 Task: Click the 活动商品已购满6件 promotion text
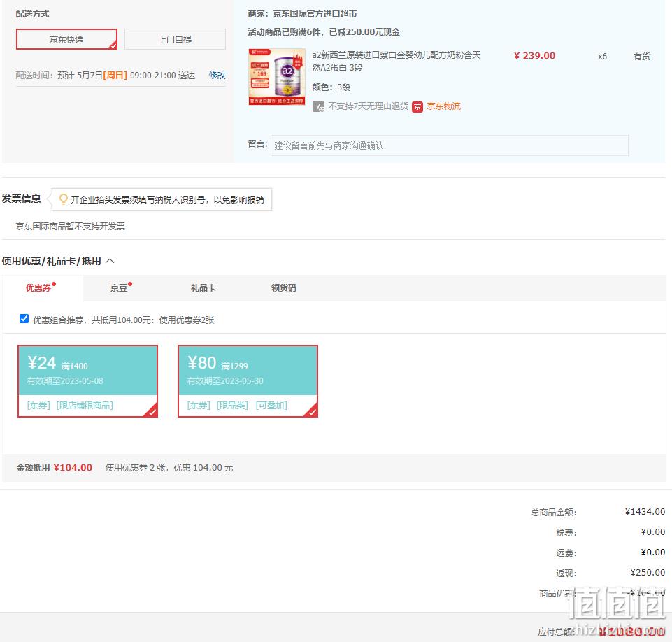(x=324, y=32)
